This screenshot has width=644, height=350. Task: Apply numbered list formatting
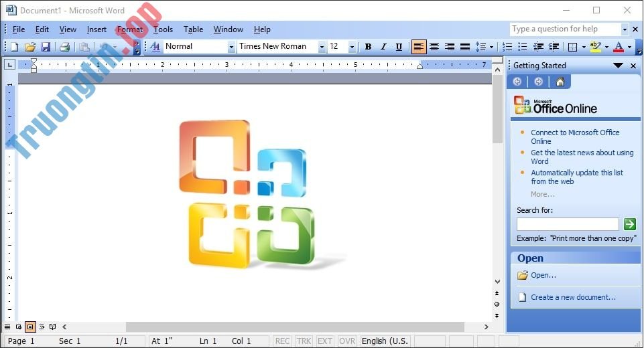[x=508, y=47]
